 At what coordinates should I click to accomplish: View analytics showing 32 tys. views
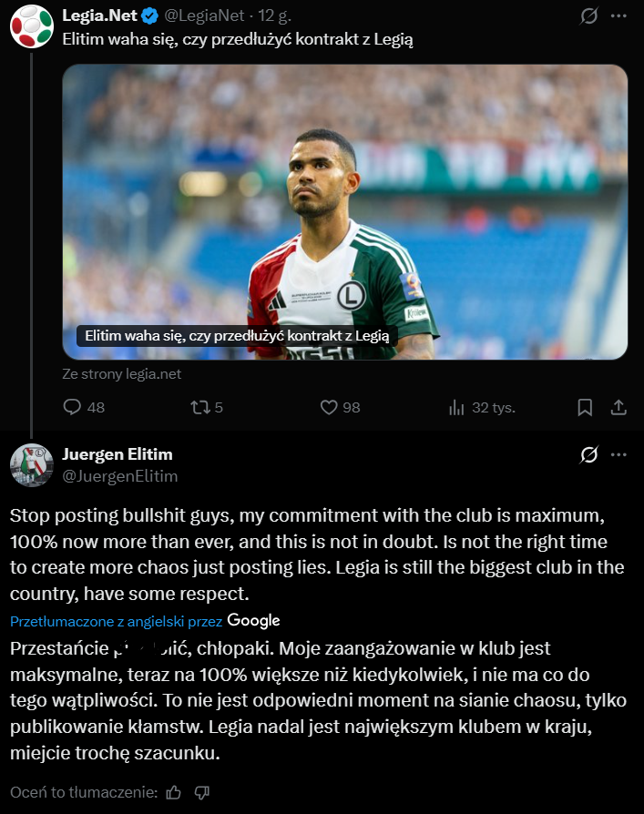click(457, 408)
